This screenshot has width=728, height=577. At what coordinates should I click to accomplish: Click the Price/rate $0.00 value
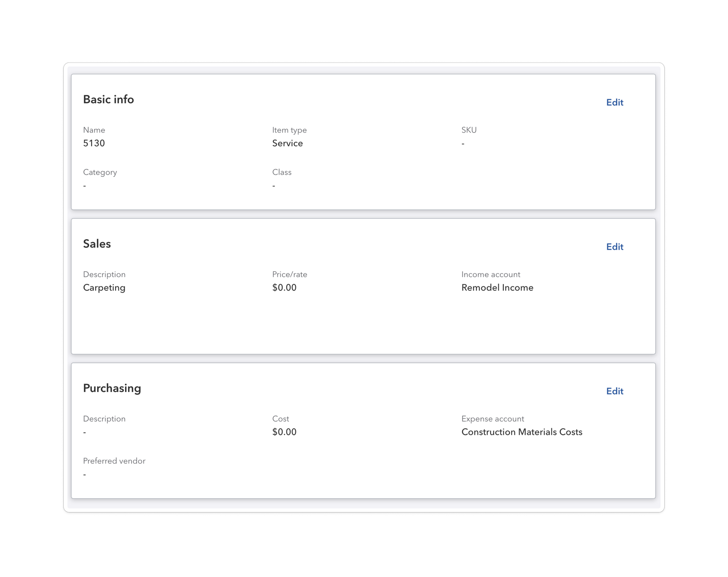(284, 288)
